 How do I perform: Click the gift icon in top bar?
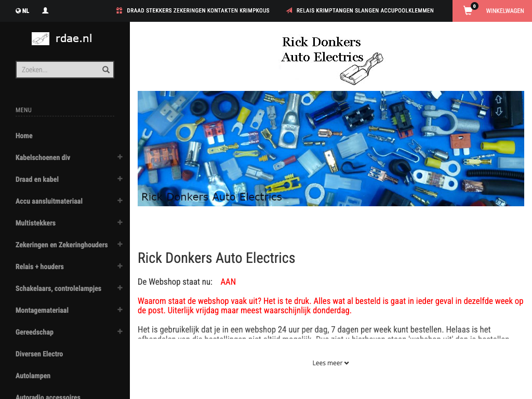(119, 10)
